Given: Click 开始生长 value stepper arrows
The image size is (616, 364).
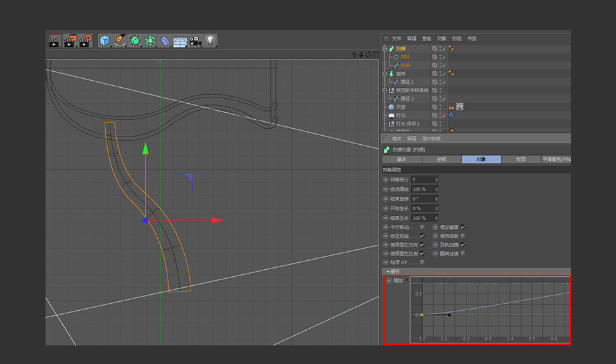Looking at the screenshot, I should pyautogui.click(x=436, y=208).
